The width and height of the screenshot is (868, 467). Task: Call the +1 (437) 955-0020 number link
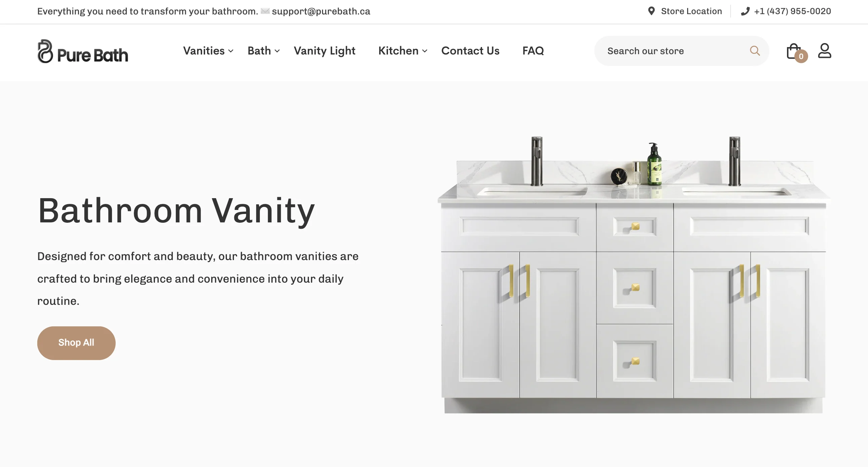point(792,11)
